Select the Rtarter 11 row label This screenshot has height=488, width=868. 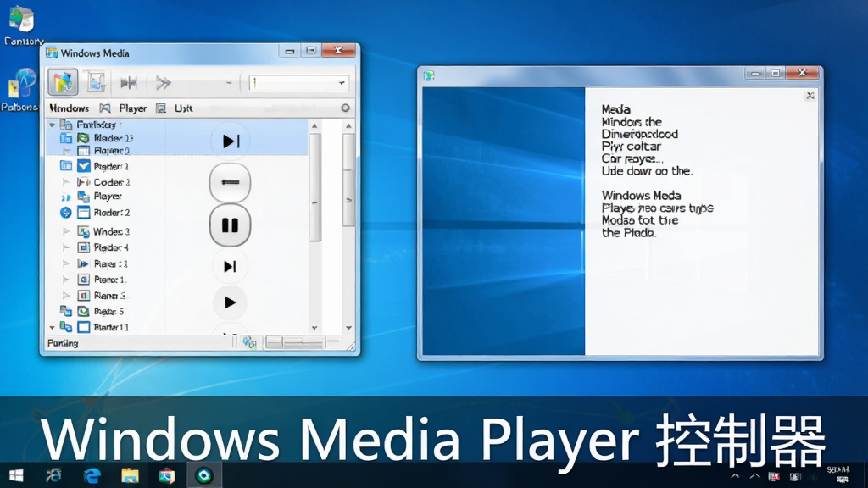pos(111,327)
